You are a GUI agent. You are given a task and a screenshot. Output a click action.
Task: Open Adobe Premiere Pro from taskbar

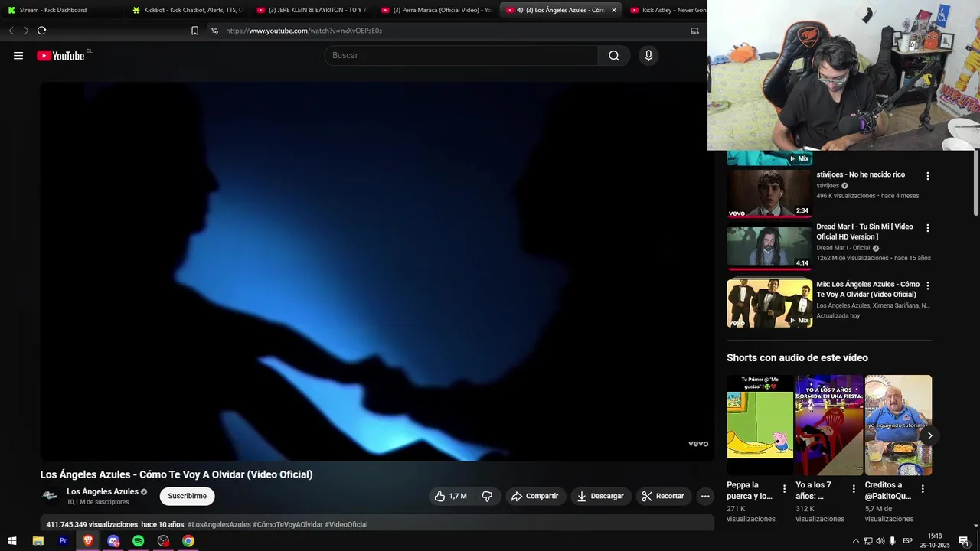[64, 541]
